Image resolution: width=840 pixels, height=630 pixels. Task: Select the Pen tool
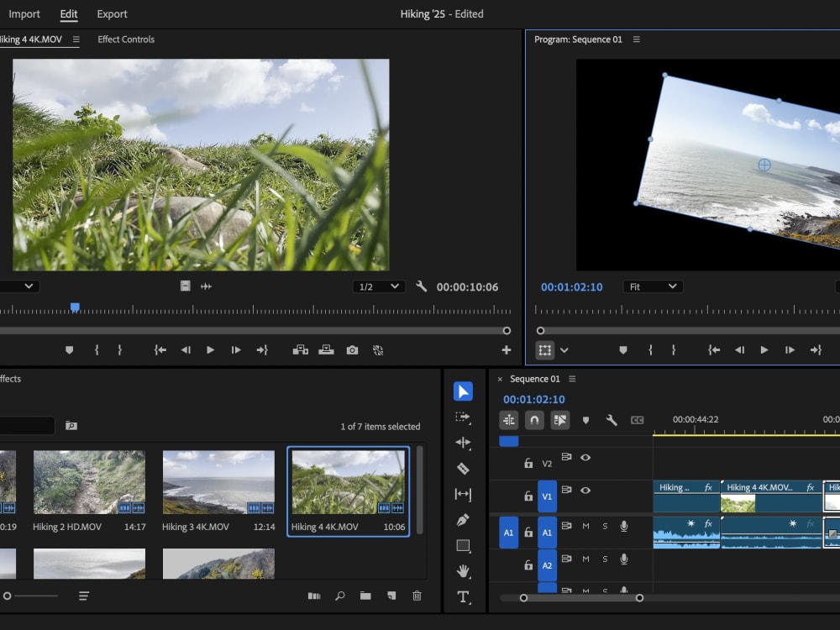coord(463,520)
